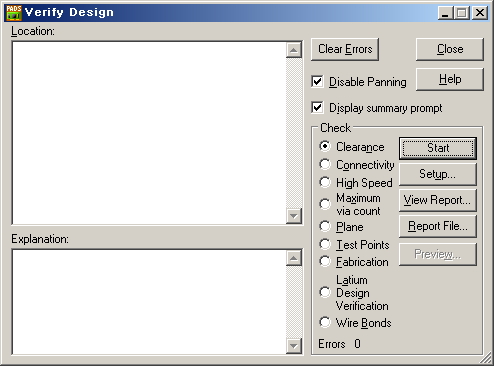Select Latium Design Verification check
Screen dimensions: 494x366
(x=325, y=292)
